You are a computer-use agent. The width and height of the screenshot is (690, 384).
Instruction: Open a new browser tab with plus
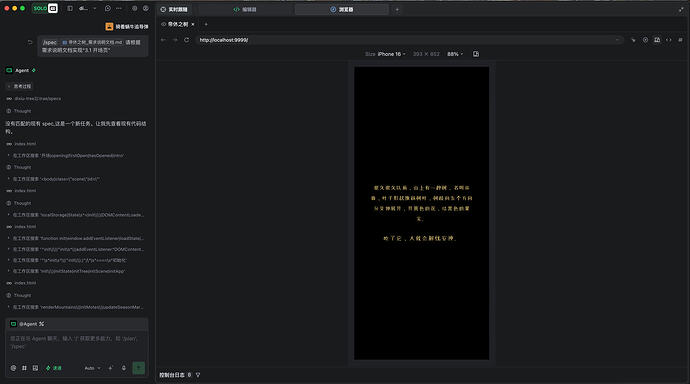[x=206, y=24]
